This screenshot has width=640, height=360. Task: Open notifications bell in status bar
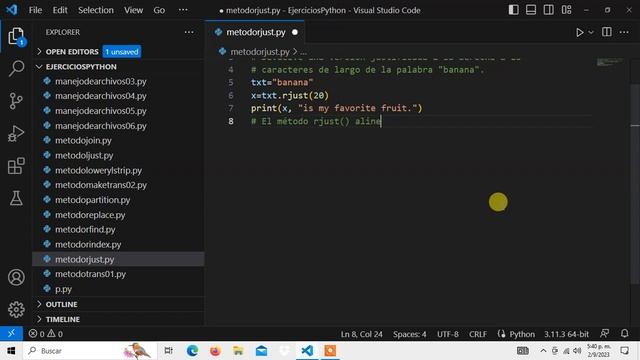click(624, 334)
